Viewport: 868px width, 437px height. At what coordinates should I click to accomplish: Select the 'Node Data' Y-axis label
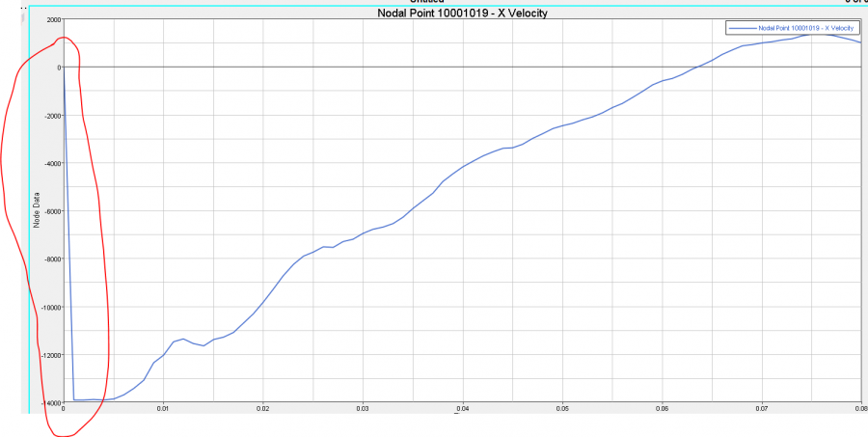pos(37,210)
